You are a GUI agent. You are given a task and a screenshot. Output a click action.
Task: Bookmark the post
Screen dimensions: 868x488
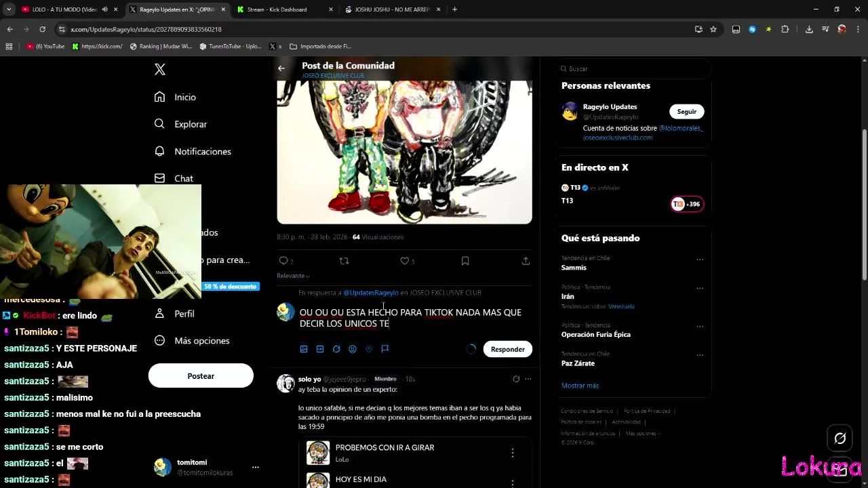click(465, 261)
